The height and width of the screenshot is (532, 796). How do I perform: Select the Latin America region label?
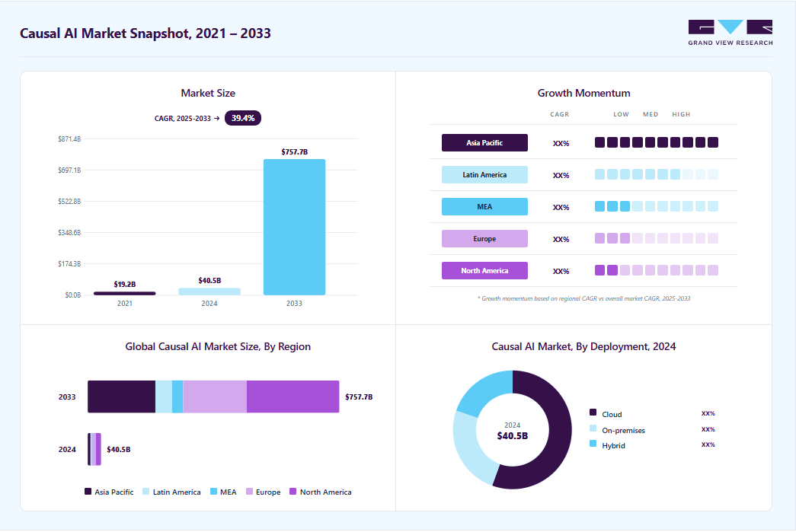[484, 174]
